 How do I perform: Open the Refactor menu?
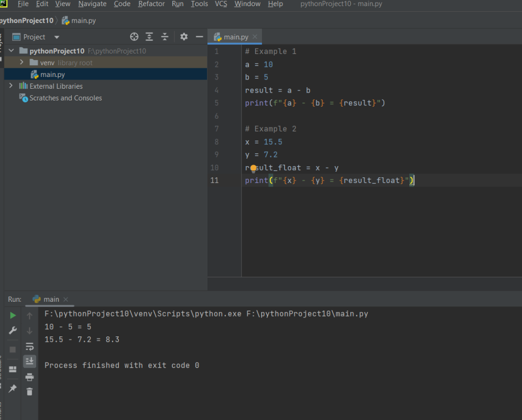(151, 4)
